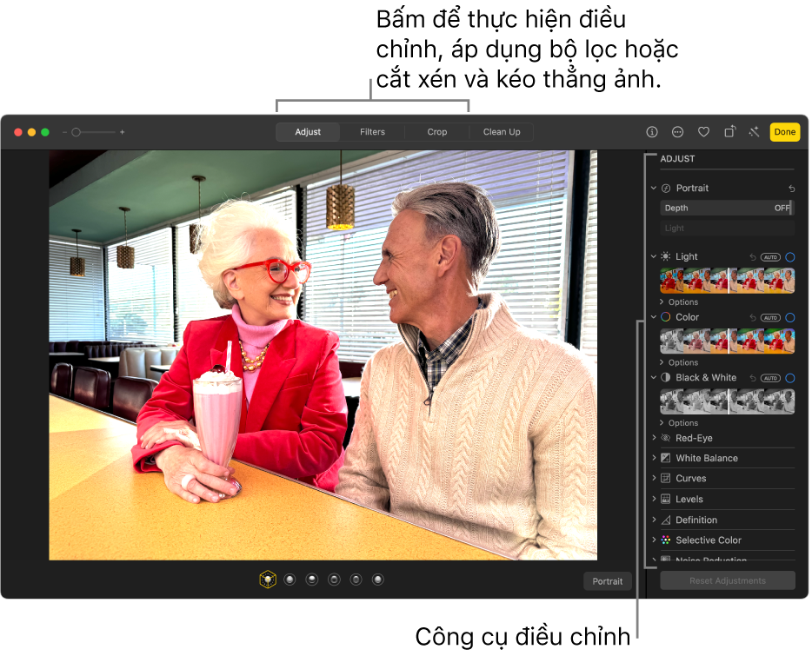The image size is (812, 656).
Task: Toggle the Light adjustment circle on
Action: coord(789,257)
